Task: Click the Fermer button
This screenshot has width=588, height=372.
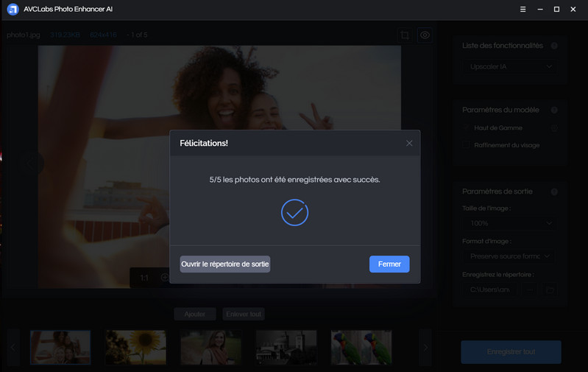Action: point(389,264)
